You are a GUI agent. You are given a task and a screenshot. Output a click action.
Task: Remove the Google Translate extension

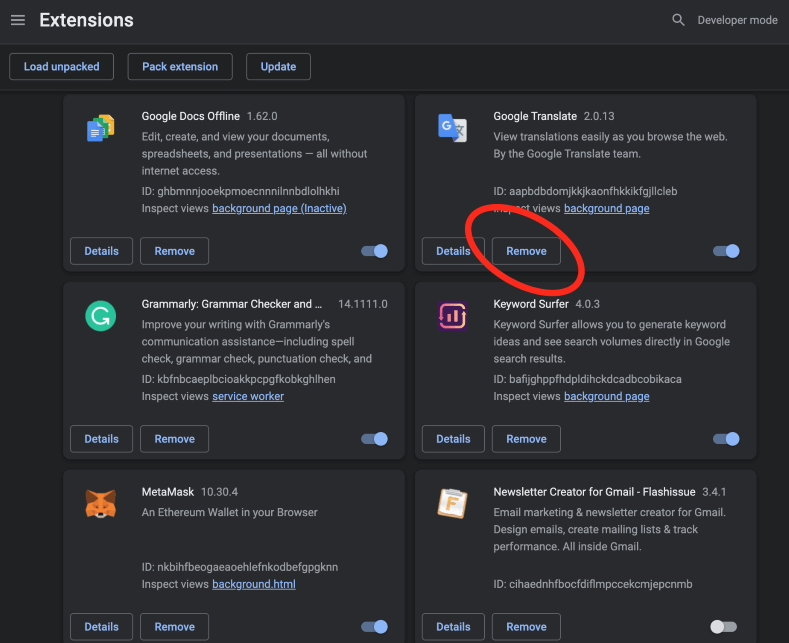coord(526,251)
